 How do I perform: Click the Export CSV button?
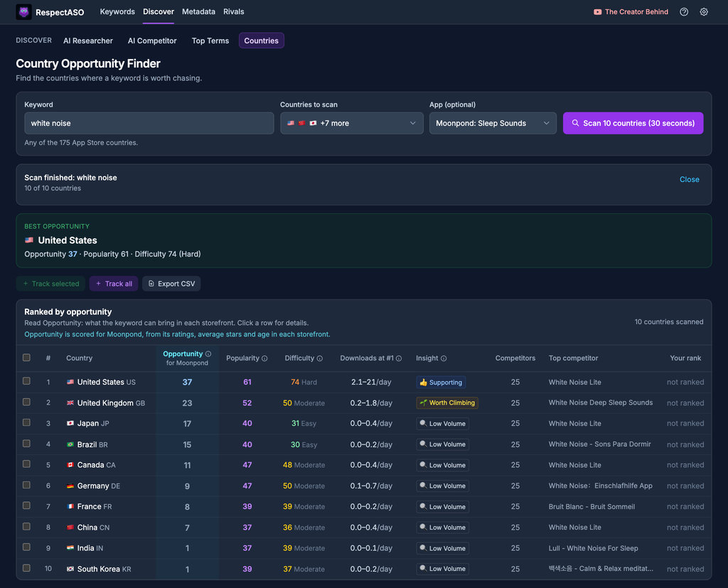click(x=171, y=284)
